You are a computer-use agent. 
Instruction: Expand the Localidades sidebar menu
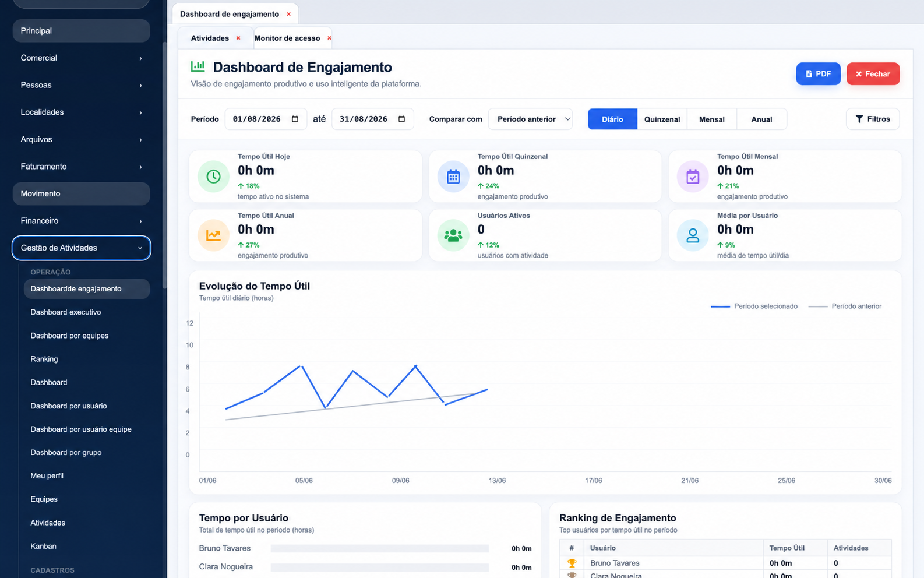coord(81,112)
